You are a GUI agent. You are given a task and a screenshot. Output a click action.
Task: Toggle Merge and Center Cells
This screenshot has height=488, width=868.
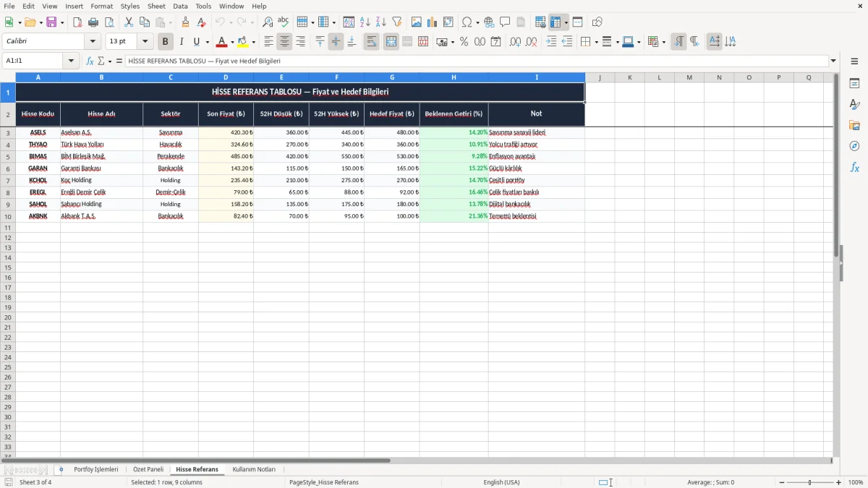(391, 42)
